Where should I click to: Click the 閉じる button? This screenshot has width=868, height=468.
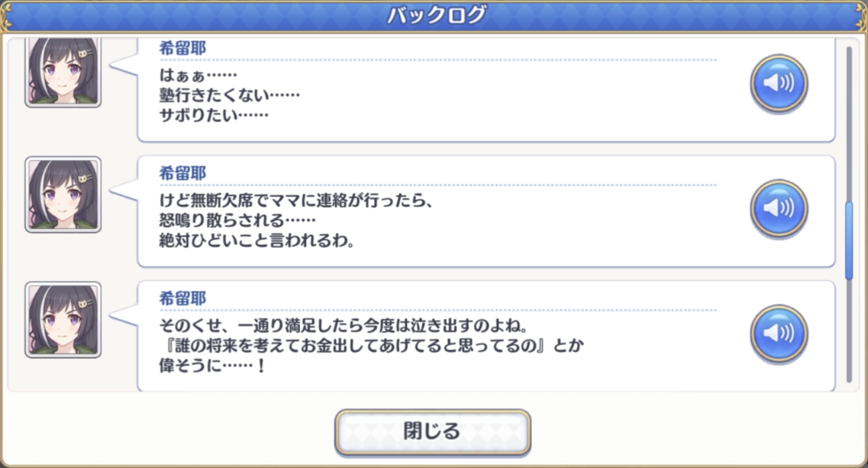coord(432,431)
